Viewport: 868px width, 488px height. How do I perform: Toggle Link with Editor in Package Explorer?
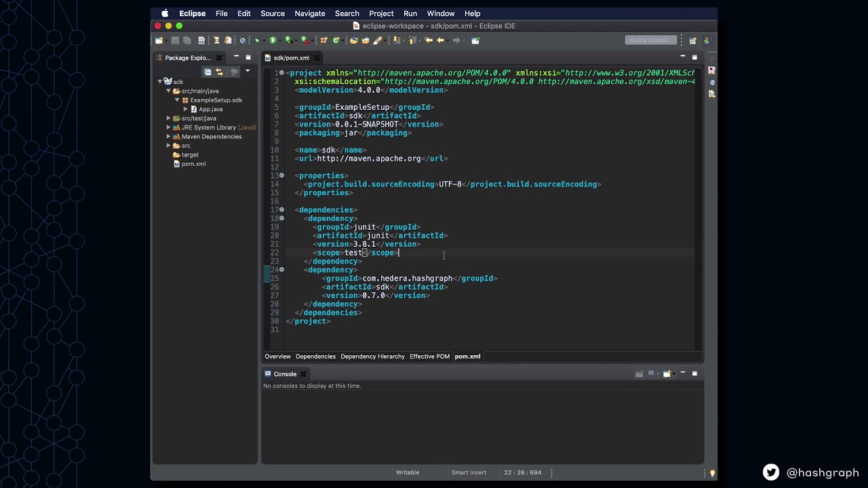[x=219, y=71]
